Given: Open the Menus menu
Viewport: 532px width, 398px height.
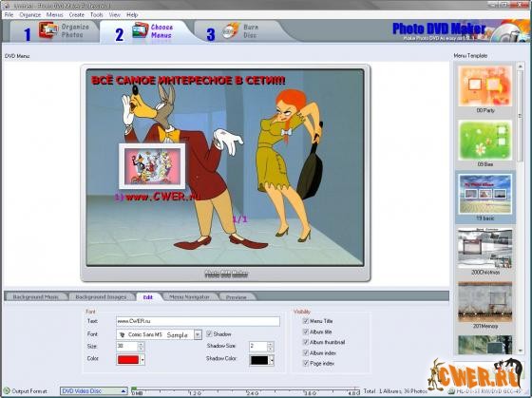Looking at the screenshot, I should tap(55, 15).
